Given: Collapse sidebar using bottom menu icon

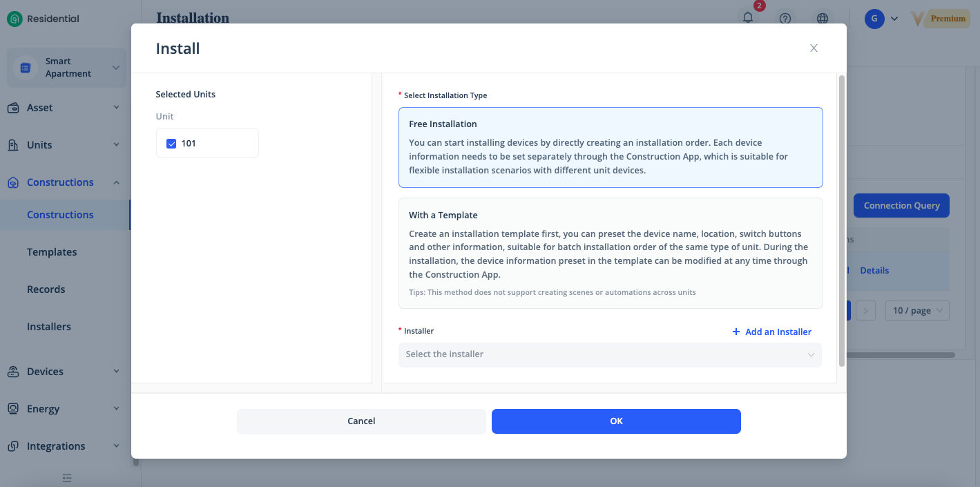Looking at the screenshot, I should point(67,477).
